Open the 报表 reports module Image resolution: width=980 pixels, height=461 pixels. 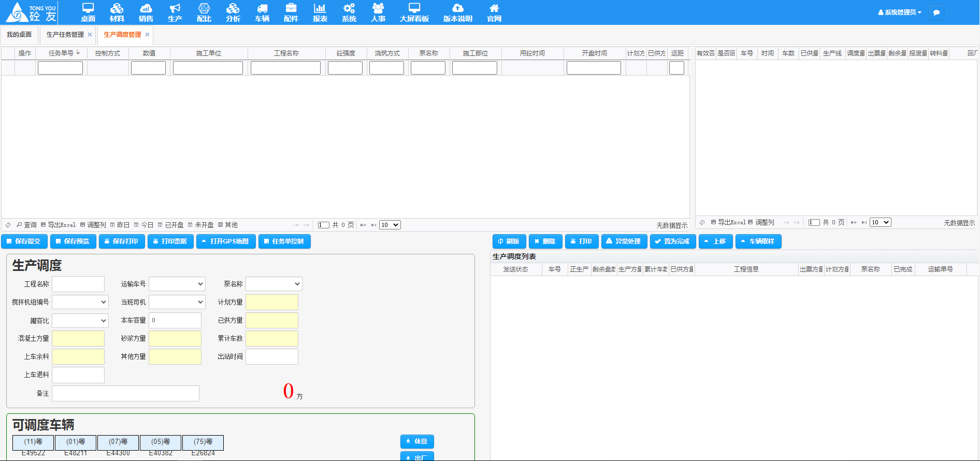(320, 12)
